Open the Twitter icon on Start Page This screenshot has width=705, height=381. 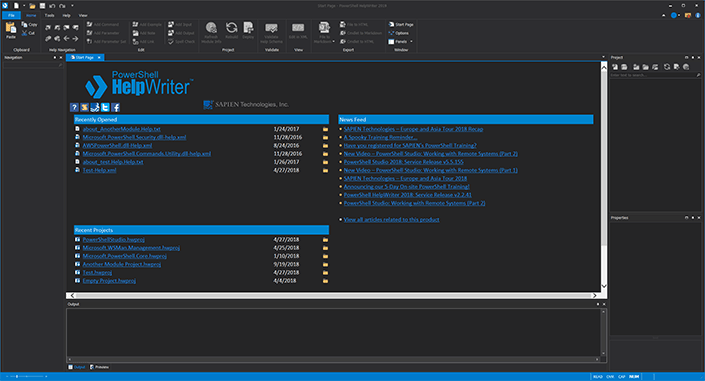[x=105, y=107]
